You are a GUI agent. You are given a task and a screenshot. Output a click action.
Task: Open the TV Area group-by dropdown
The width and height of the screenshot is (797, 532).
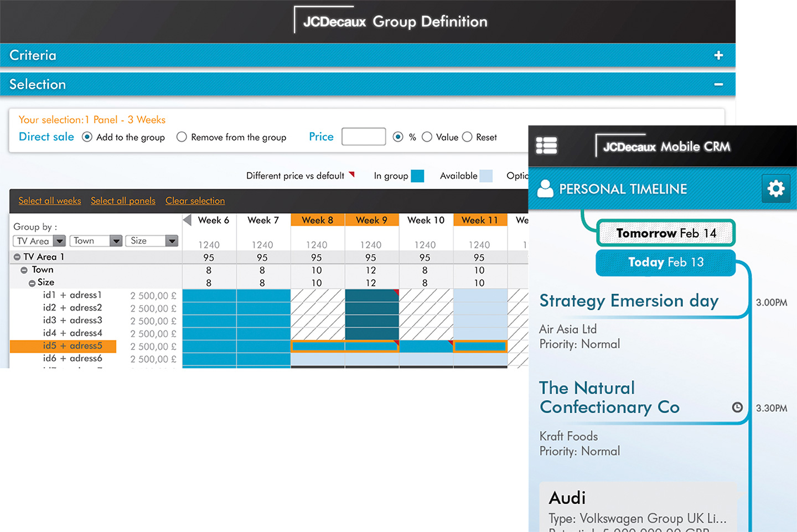[x=39, y=241]
